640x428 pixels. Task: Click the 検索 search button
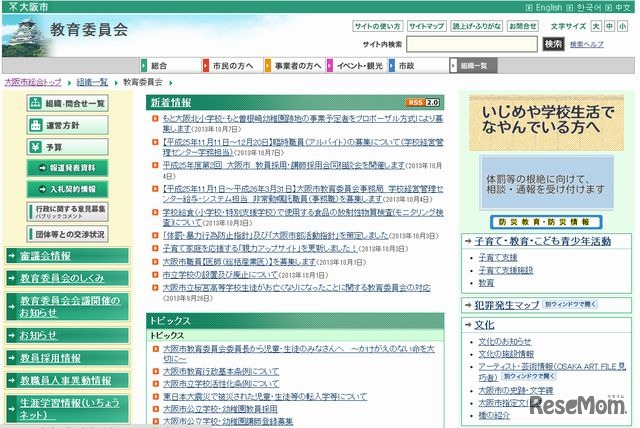(x=553, y=44)
